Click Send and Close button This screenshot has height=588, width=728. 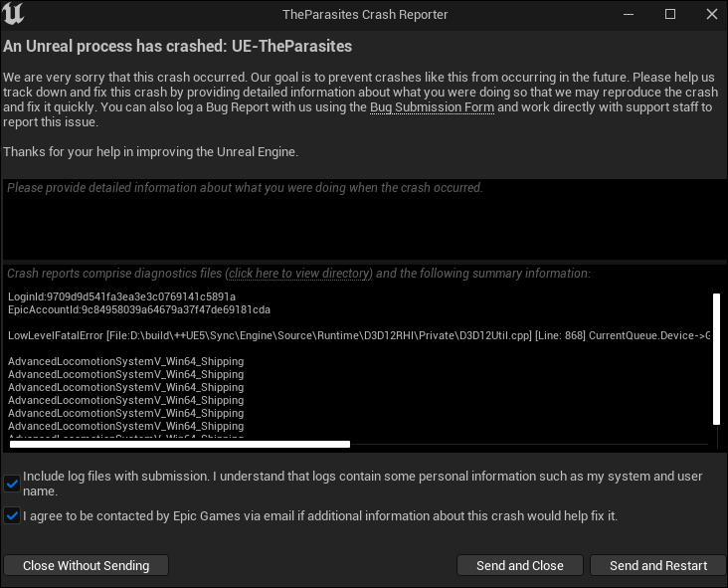pyautogui.click(x=519, y=565)
